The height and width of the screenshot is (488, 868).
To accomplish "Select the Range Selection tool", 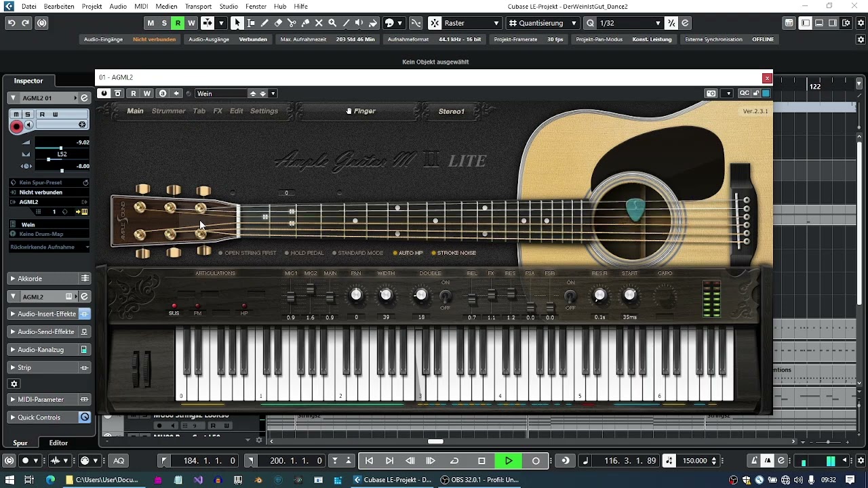I will click(x=251, y=23).
